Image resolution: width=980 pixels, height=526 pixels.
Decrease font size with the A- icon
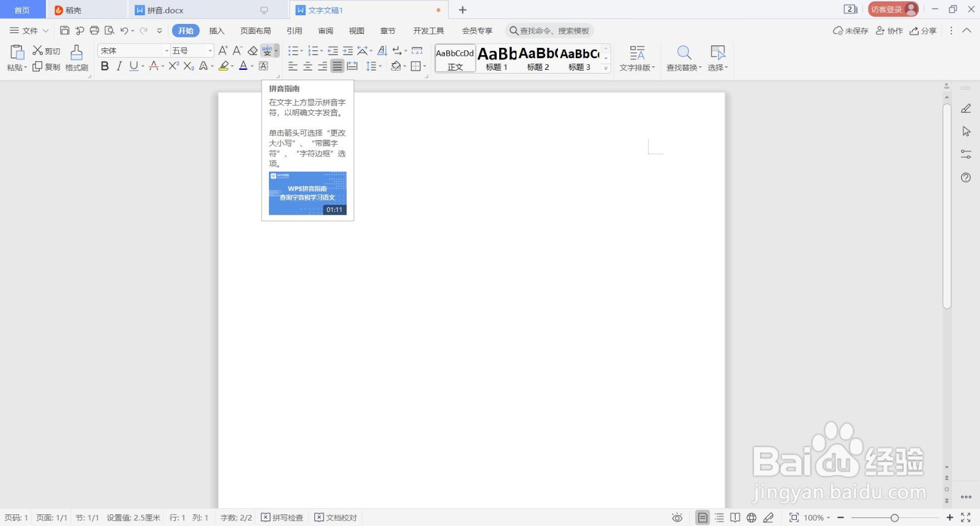tap(238, 50)
